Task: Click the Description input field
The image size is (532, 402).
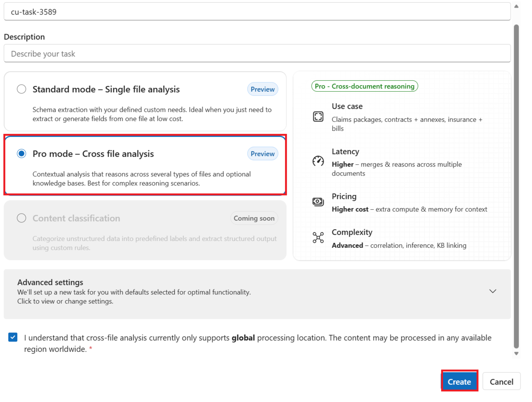Action: (x=257, y=54)
